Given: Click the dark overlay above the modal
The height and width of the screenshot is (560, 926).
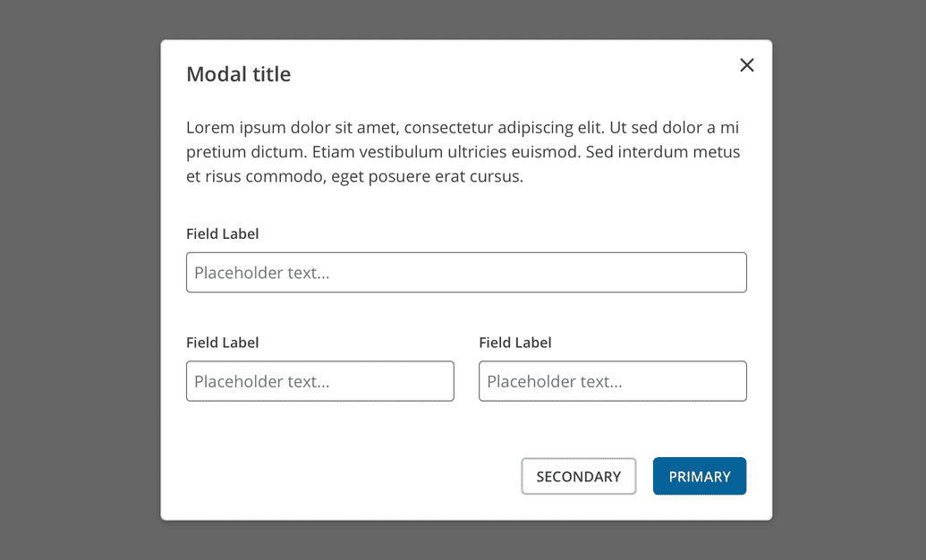Looking at the screenshot, I should pos(463,19).
